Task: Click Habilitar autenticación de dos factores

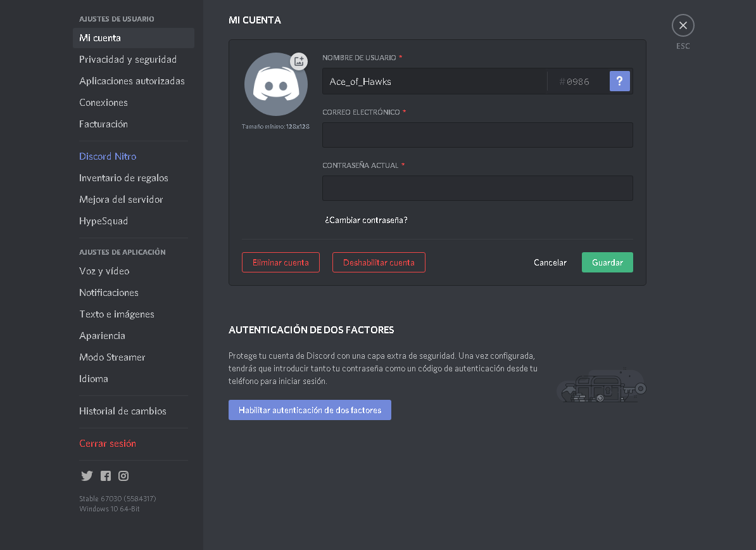Action: 310,410
